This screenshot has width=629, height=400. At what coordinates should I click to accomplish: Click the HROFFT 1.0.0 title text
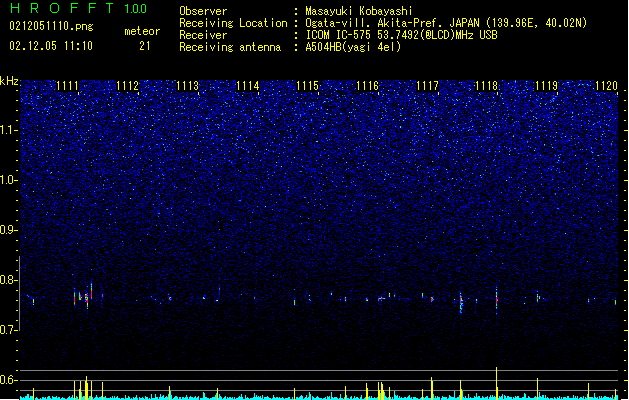[x=78, y=8]
